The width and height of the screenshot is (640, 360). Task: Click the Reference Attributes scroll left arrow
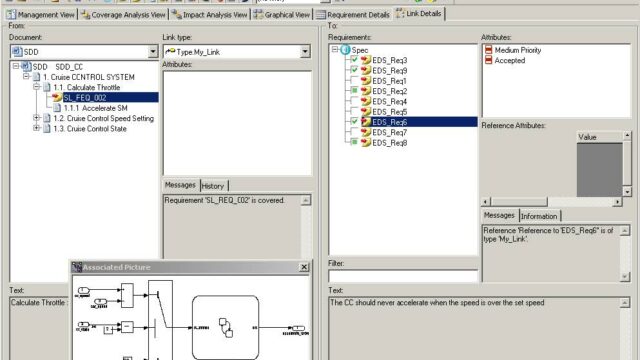click(486, 202)
